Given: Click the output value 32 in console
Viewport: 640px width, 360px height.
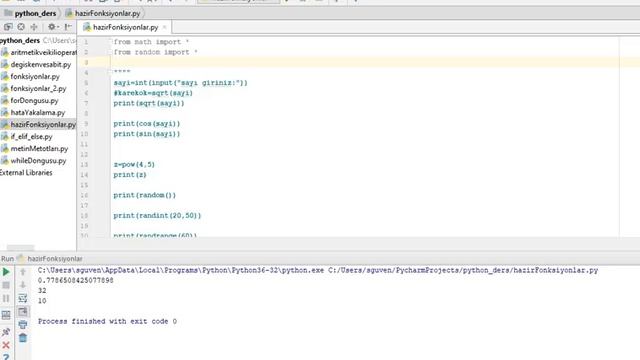Looking at the screenshot, I should coord(42,291).
